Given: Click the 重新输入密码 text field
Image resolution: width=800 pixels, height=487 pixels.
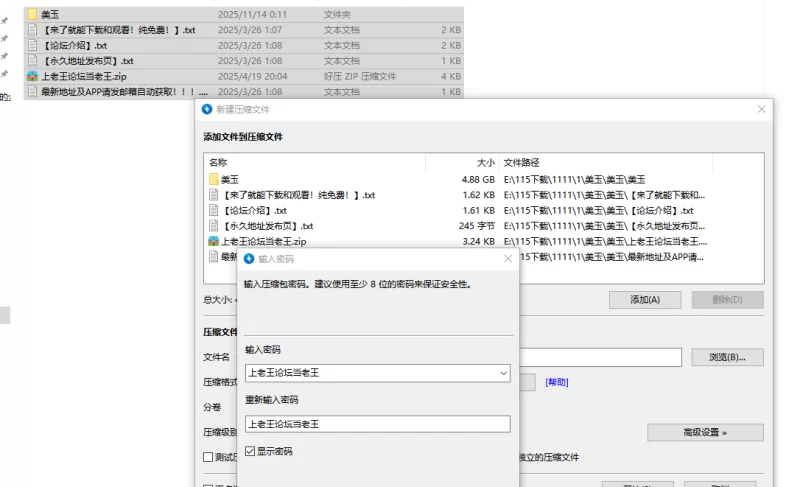Looking at the screenshot, I should [377, 424].
